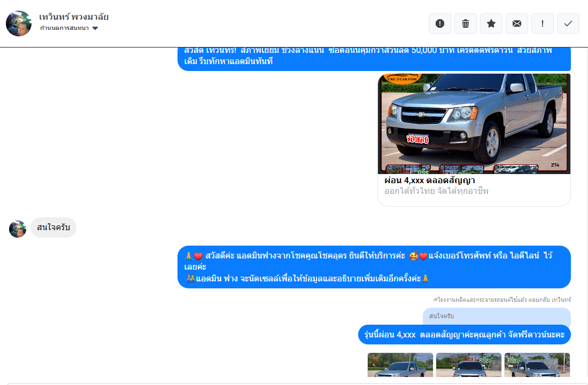Open last pickup truck thumbnail at bottom
The image size is (588, 385).
click(537, 365)
